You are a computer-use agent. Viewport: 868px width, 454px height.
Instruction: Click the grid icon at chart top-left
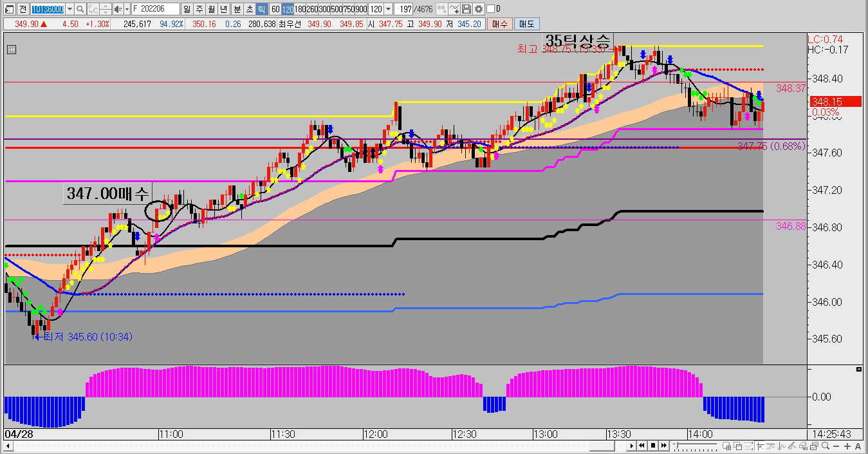(12, 49)
